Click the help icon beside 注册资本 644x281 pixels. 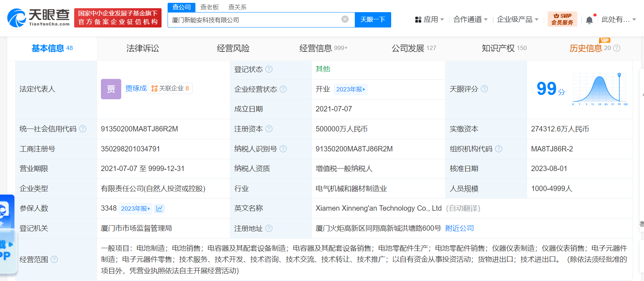click(269, 129)
